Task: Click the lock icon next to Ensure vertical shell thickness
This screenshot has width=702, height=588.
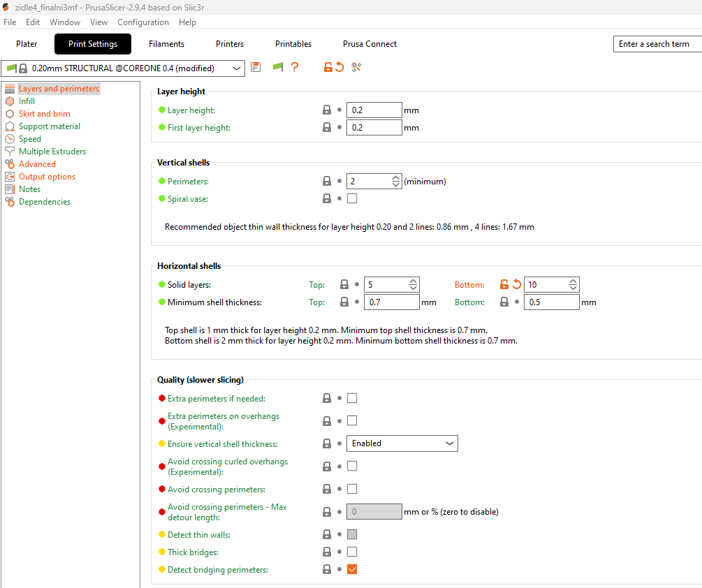Action: pos(327,443)
